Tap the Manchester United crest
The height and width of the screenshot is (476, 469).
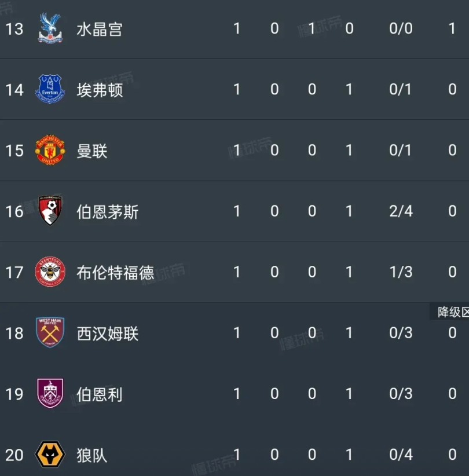coord(50,151)
